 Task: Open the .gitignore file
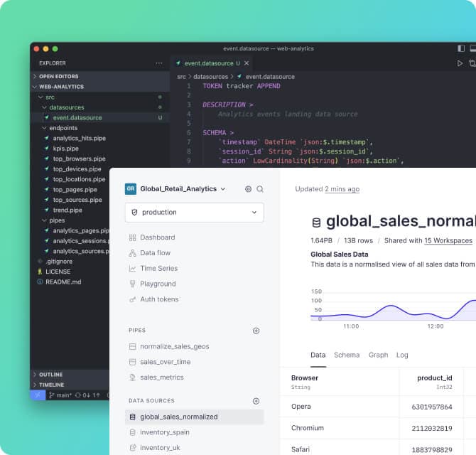pyautogui.click(x=59, y=261)
